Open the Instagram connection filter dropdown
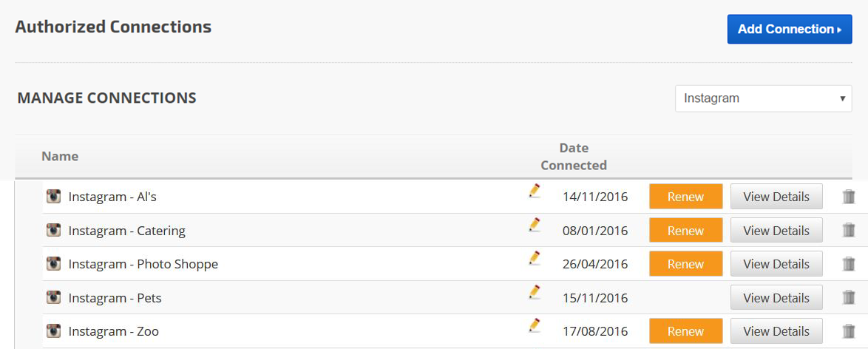The image size is (868, 349). (763, 98)
